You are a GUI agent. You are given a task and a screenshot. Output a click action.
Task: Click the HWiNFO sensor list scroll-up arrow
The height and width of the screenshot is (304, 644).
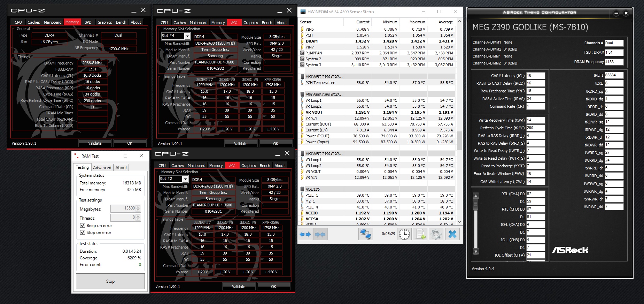(459, 21)
